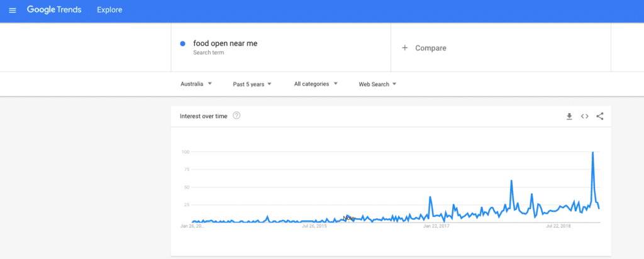644x259 pixels.
Task: Click the blue search term dot
Action: click(182, 43)
